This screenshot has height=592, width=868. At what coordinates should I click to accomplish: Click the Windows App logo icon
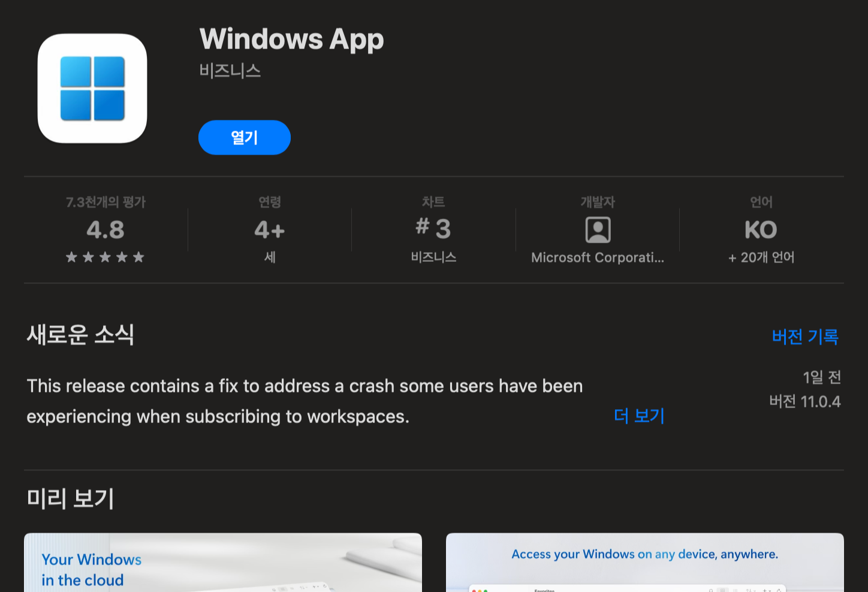point(92,89)
